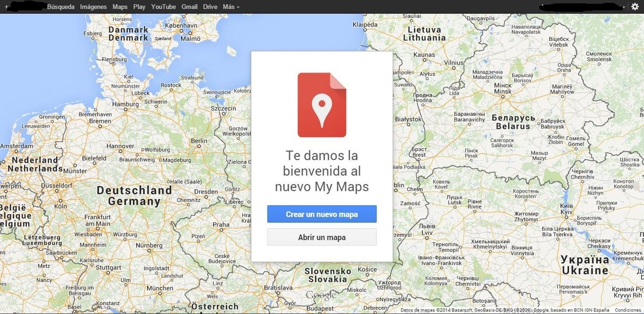Click the Deutschland Germany country label
The image size is (644, 314).
click(134, 196)
